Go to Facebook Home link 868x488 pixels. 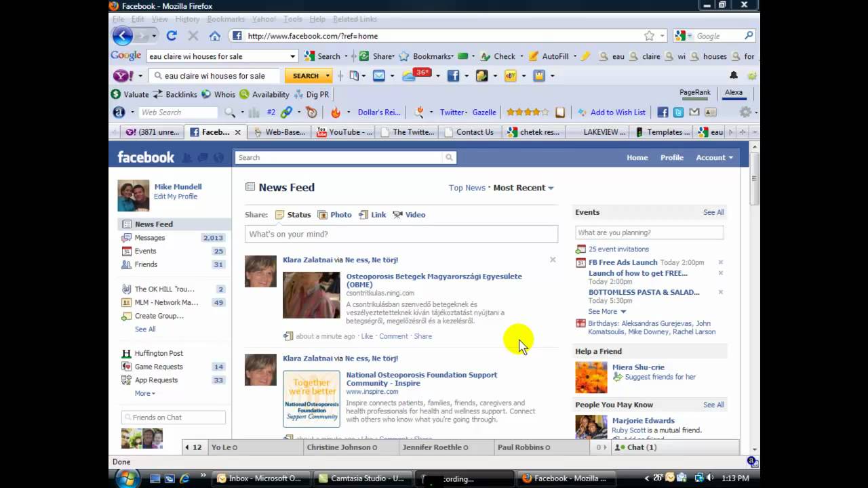pyautogui.click(x=637, y=157)
